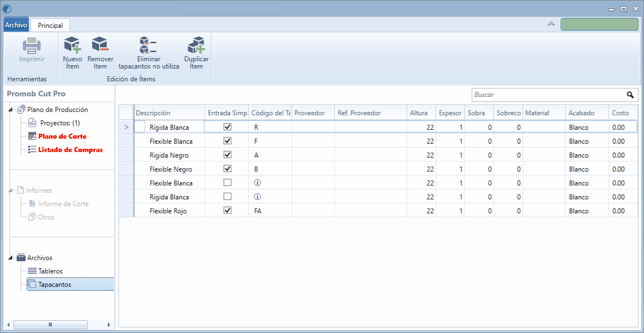This screenshot has width=644, height=333.
Task: Select Tableros under Archivos
Action: click(51, 271)
